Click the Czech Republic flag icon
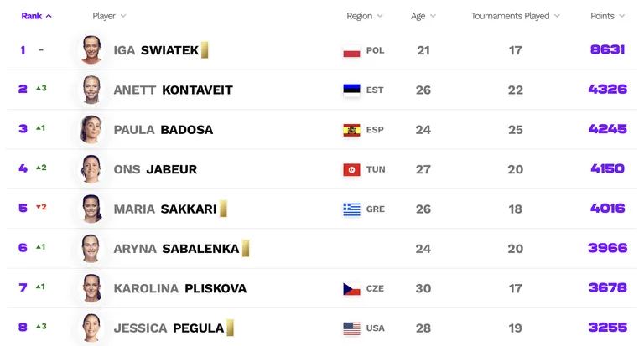 (x=351, y=289)
